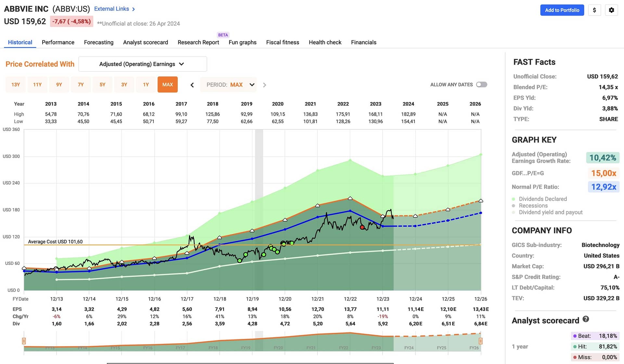The width and height of the screenshot is (624, 364).
Task: Click the Average Cost USD 101,60 label
Action: click(x=55, y=241)
